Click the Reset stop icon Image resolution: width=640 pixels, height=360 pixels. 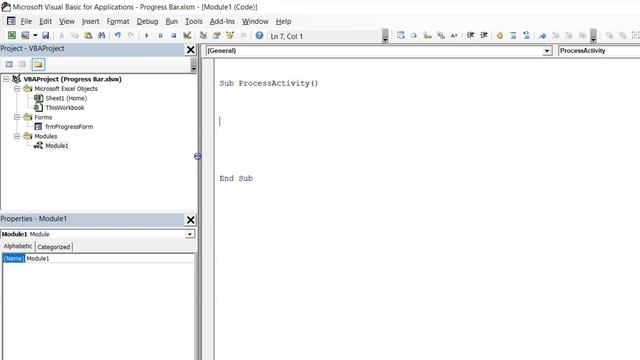[x=173, y=36]
